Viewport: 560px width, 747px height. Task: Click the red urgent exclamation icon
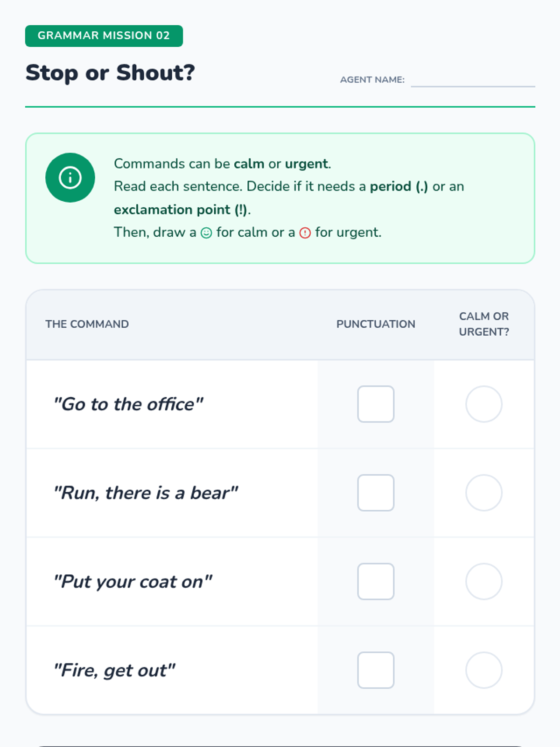point(305,233)
